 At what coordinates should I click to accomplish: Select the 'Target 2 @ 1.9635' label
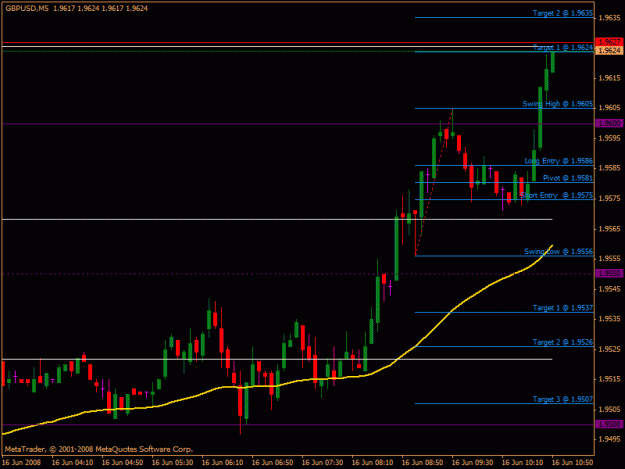point(563,13)
